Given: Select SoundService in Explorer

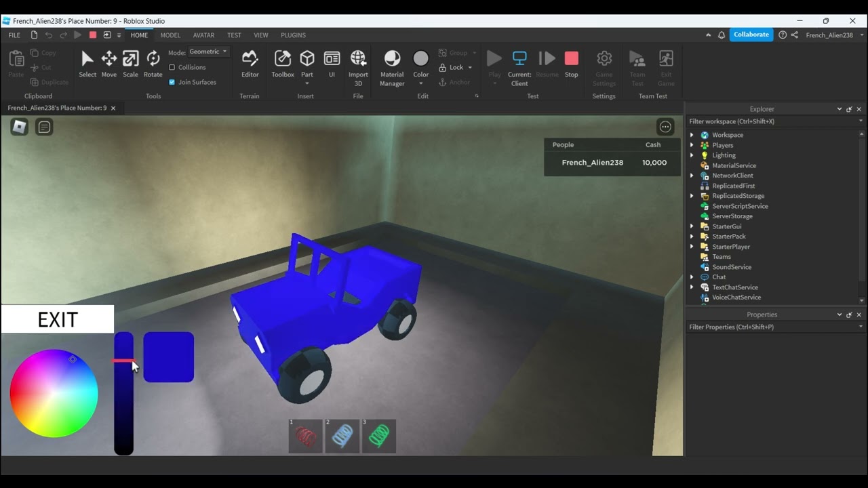Looking at the screenshot, I should [x=731, y=267].
